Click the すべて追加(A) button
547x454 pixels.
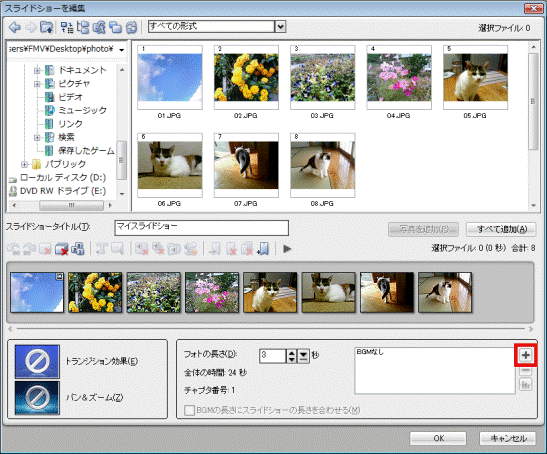pos(501,229)
